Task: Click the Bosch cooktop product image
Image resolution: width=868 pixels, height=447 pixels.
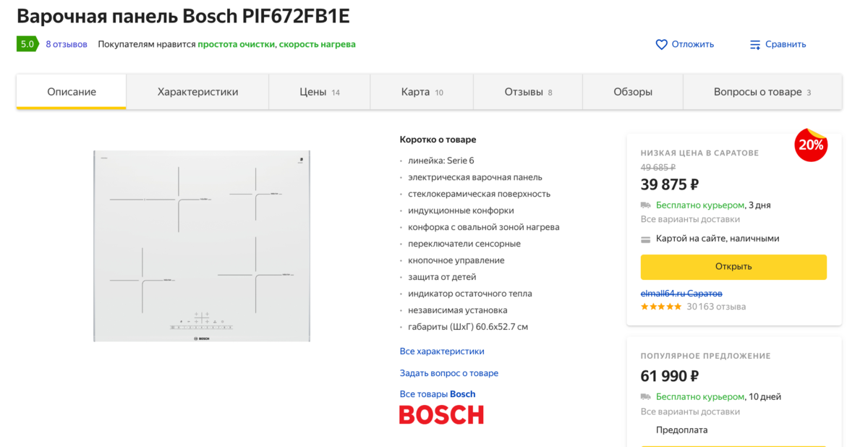Action: tap(202, 246)
